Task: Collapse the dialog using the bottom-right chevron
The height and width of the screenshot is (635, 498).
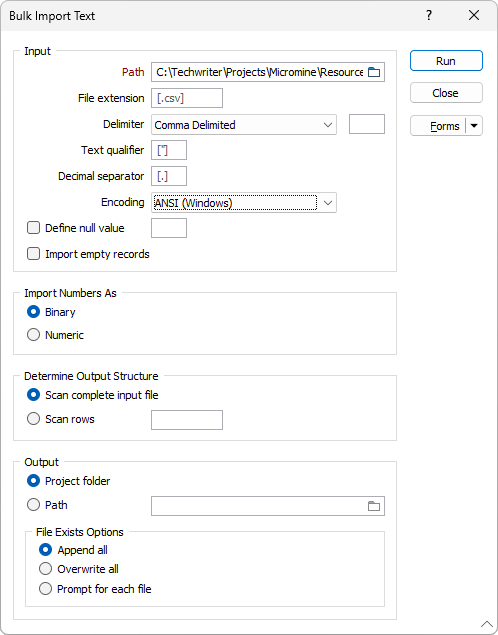Action: (x=487, y=623)
